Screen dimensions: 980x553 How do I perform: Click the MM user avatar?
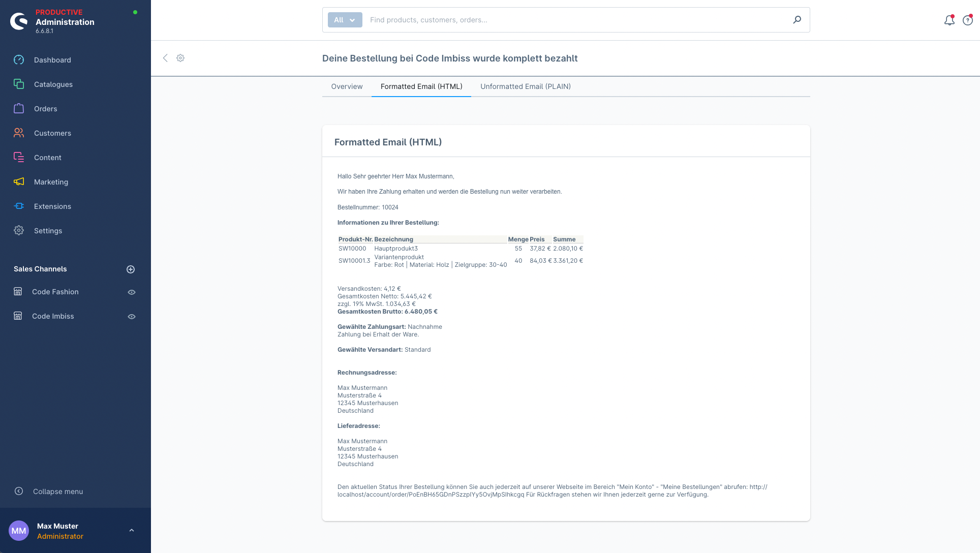[19, 531]
